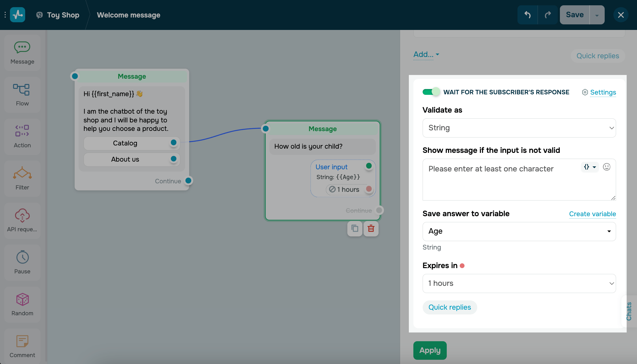Open the Expires in hours dropdown
Screen dimensions: 637x364
519,283
